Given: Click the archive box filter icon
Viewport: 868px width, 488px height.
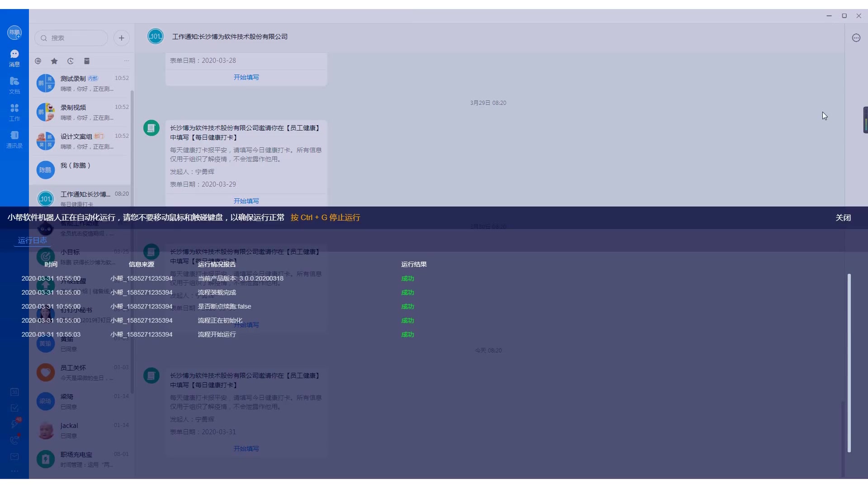Looking at the screenshot, I should pyautogui.click(x=87, y=61).
